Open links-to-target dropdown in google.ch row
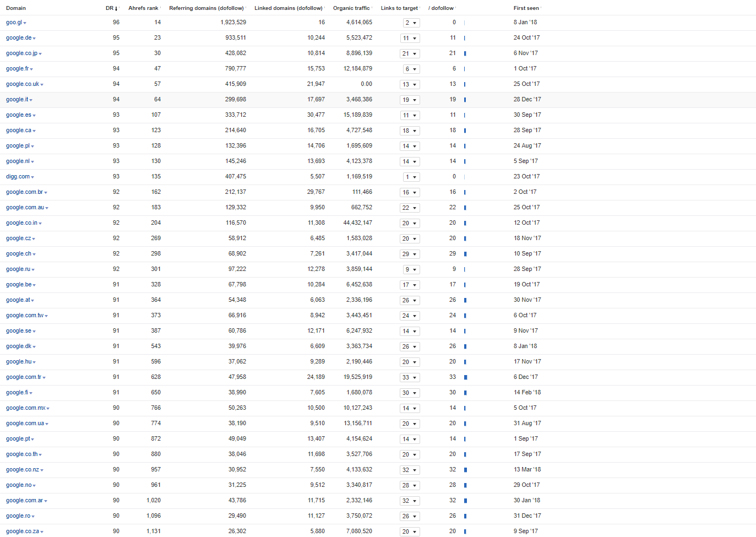 coord(410,254)
